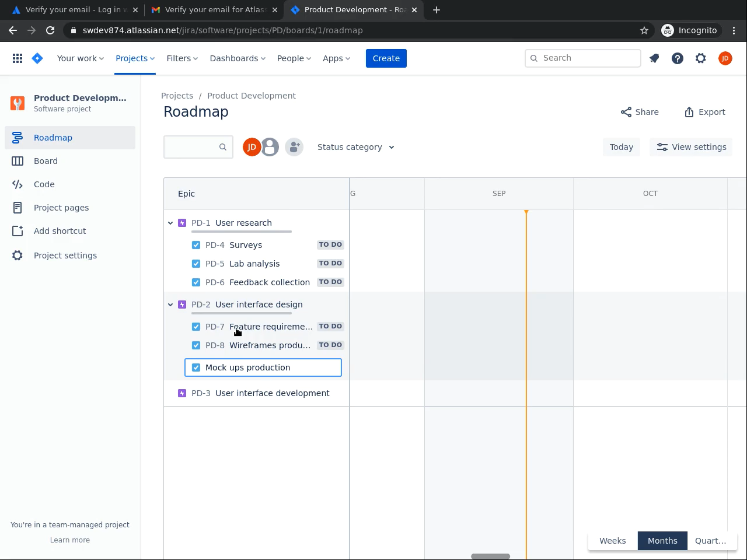747x560 pixels.
Task: Collapse the PD-1 User research epic
Action: (x=170, y=223)
